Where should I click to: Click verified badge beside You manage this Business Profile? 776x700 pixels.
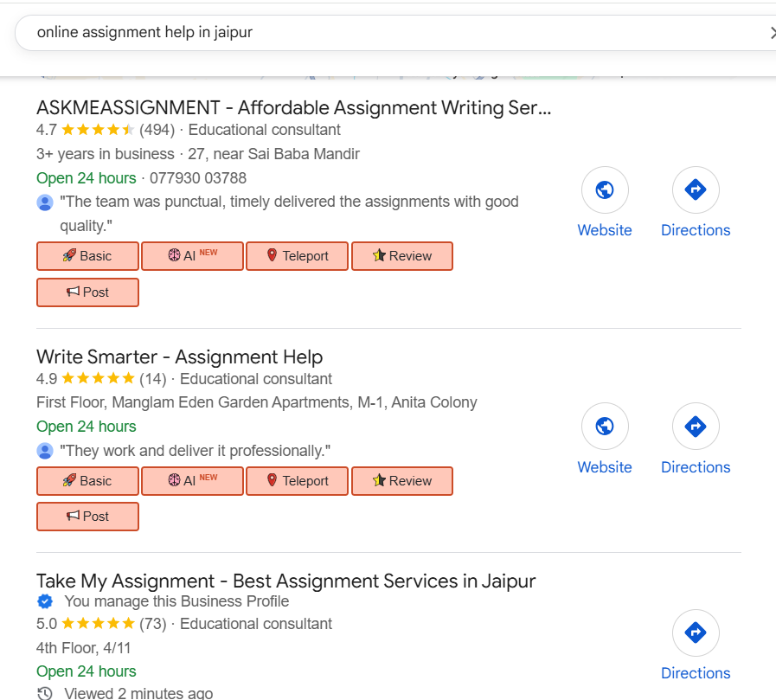click(x=45, y=601)
